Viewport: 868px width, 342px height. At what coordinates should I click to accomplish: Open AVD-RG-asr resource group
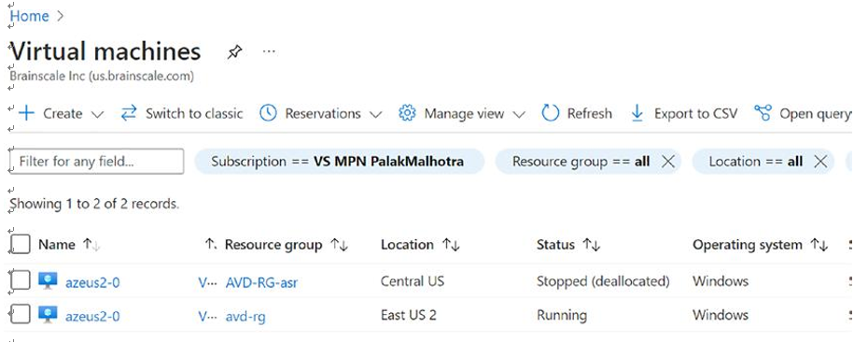261,283
